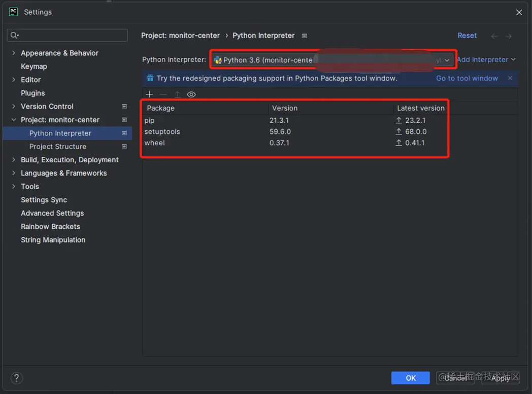The image size is (532, 394).
Task: Click project-level icon next to breadcrumb title
Action: coord(305,36)
